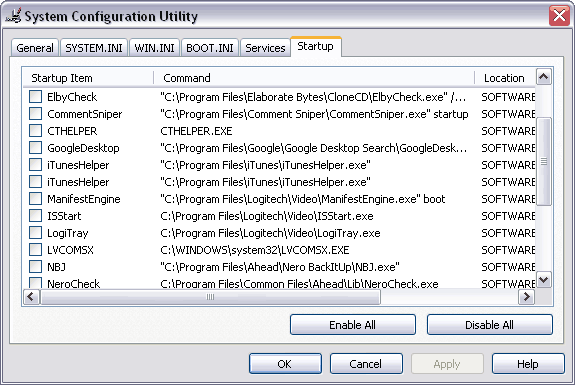Select the NeroCheck item name
Screen dimensions: 575x385
pyautogui.click(x=73, y=284)
